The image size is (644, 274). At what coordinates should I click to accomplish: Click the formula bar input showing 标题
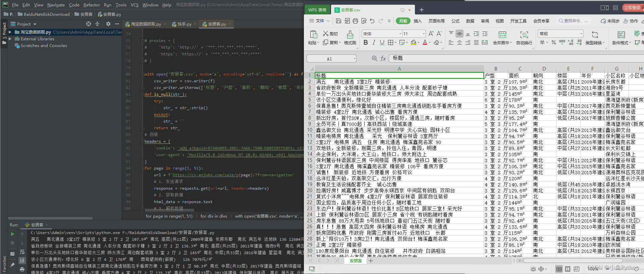[517, 58]
